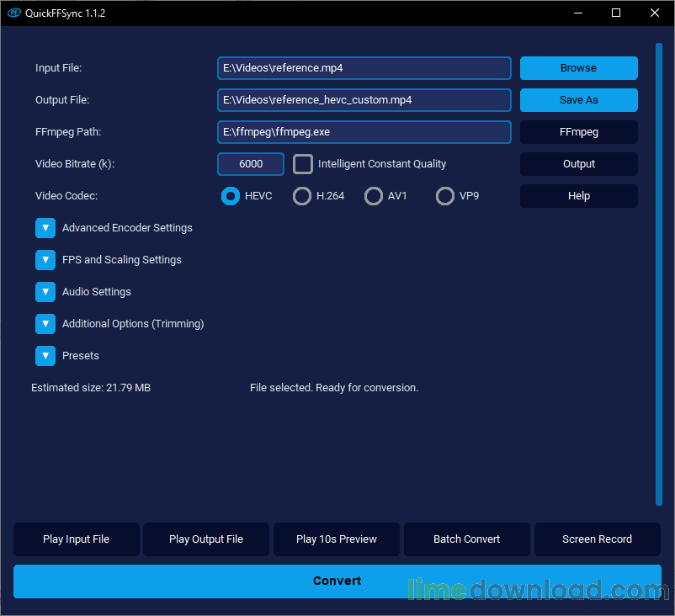Open the FFmpeg path button
The image size is (675, 616).
578,132
